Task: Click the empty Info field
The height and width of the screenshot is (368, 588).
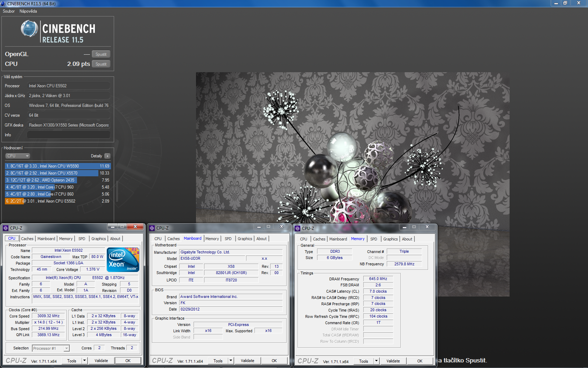Action: (x=69, y=135)
